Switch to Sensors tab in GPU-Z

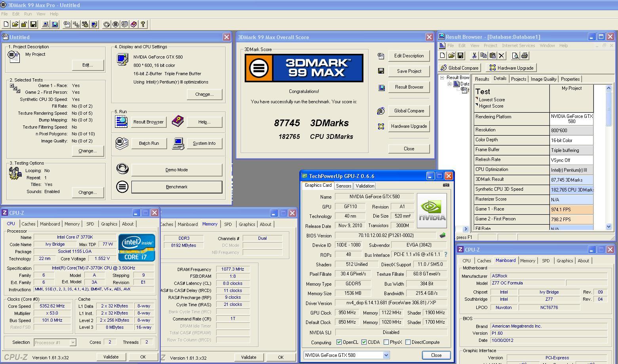pyautogui.click(x=343, y=186)
